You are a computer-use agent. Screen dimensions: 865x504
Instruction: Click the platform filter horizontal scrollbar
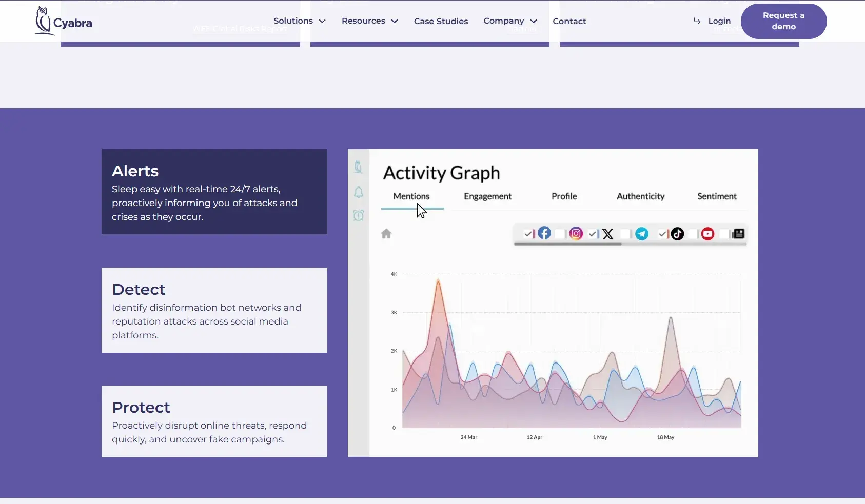[x=567, y=244]
